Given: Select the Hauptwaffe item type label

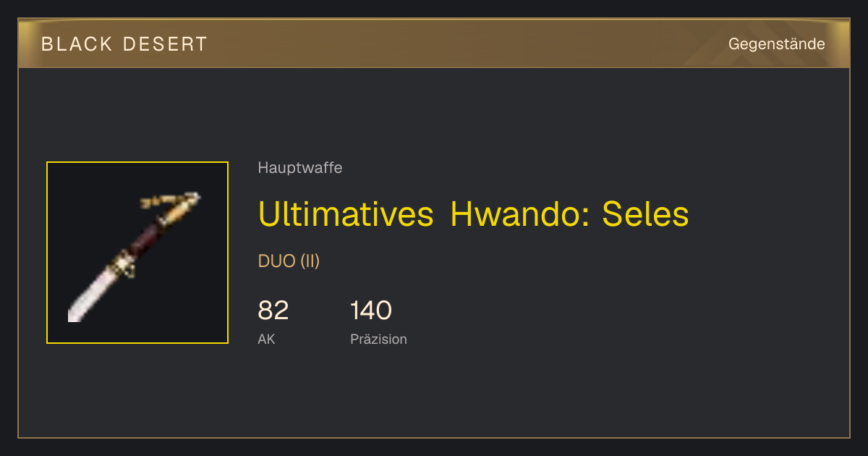Looking at the screenshot, I should (300, 168).
